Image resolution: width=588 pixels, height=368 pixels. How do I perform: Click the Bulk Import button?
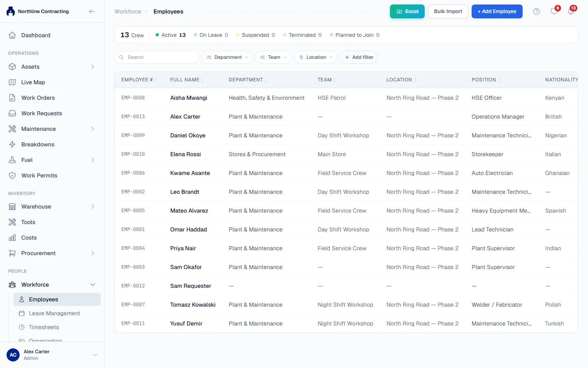tap(448, 11)
